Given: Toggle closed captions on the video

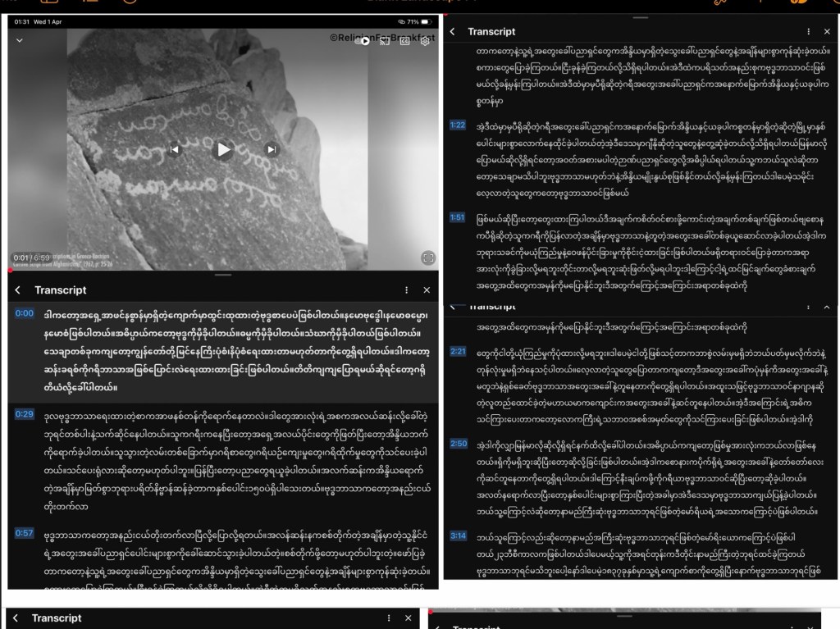Looking at the screenshot, I should point(404,41).
